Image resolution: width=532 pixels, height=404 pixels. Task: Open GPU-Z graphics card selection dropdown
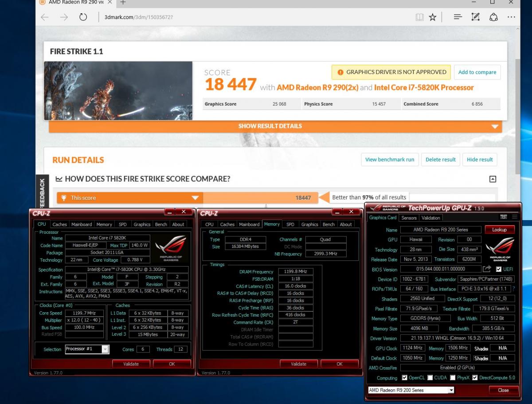(x=451, y=390)
